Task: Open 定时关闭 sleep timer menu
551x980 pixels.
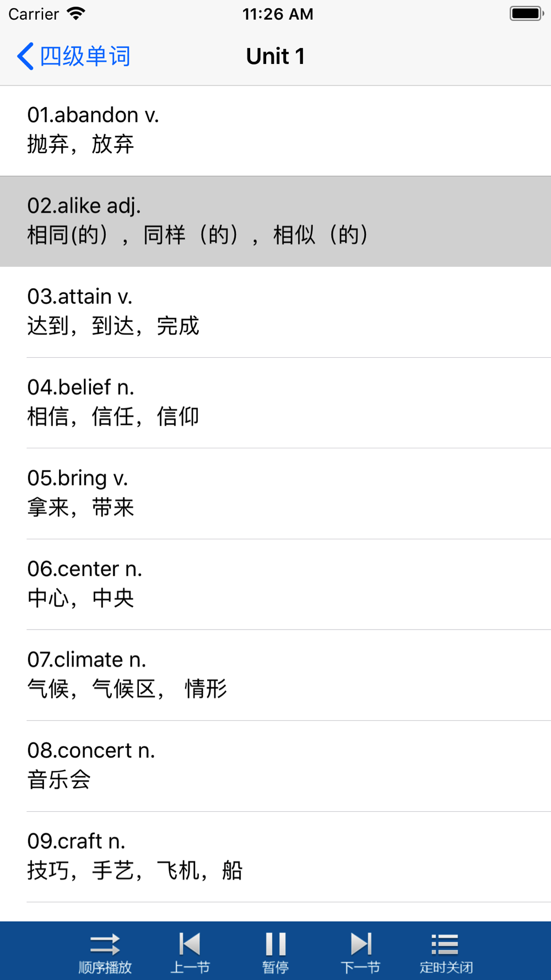Action: [x=446, y=953]
